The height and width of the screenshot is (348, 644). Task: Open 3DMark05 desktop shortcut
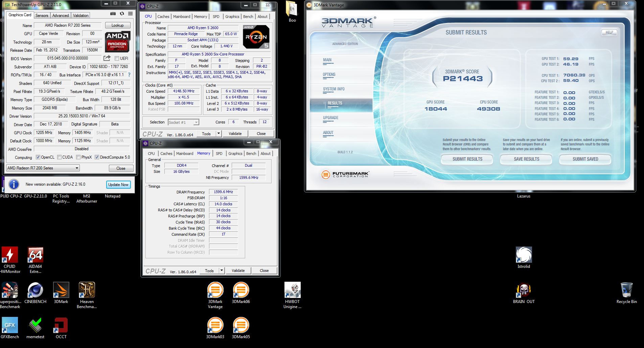point(241,328)
